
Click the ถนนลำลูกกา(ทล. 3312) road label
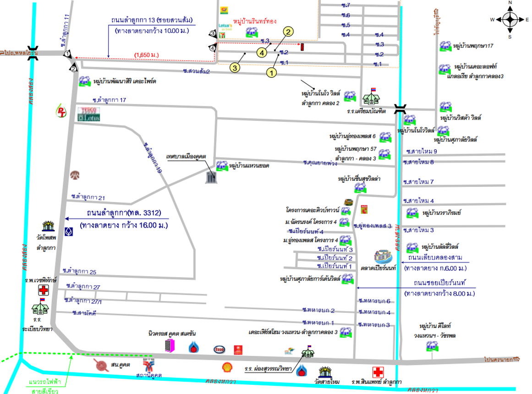[x=124, y=213]
